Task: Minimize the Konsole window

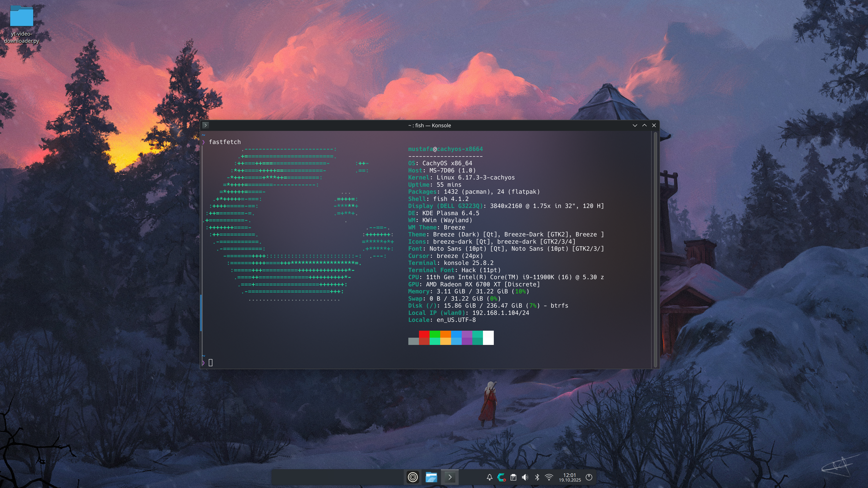Action: [635, 125]
